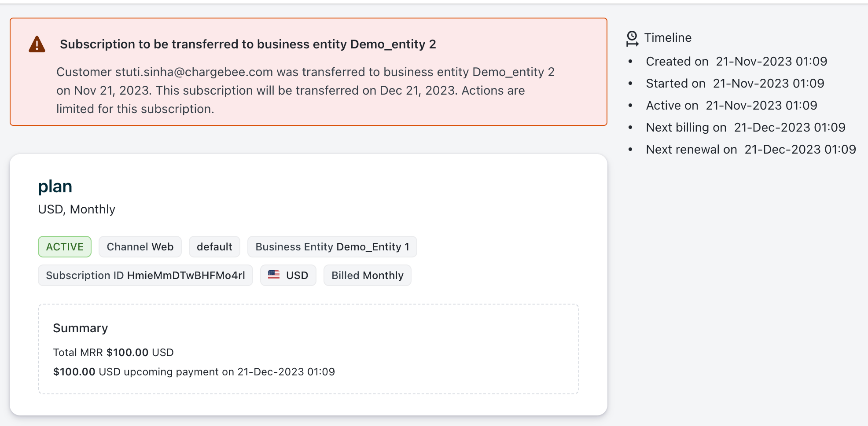Viewport: 868px width, 426px height.
Task: Click the warning triangle alert icon
Action: click(37, 44)
